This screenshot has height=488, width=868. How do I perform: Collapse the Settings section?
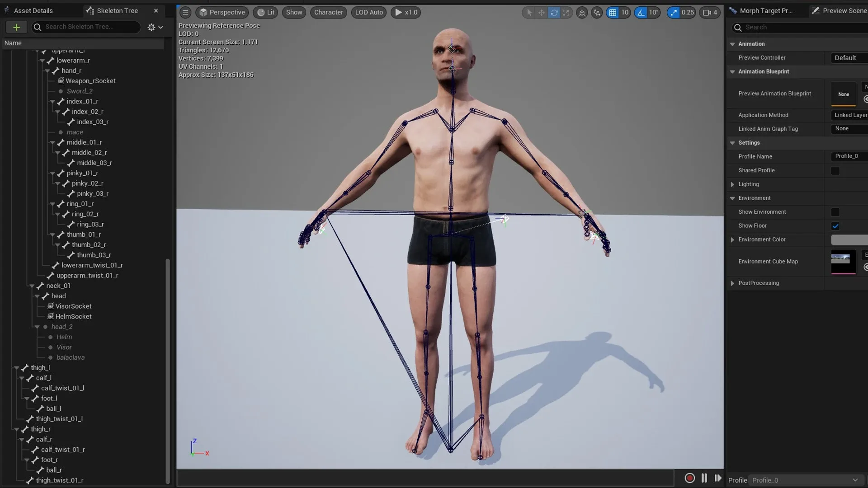[x=732, y=143]
